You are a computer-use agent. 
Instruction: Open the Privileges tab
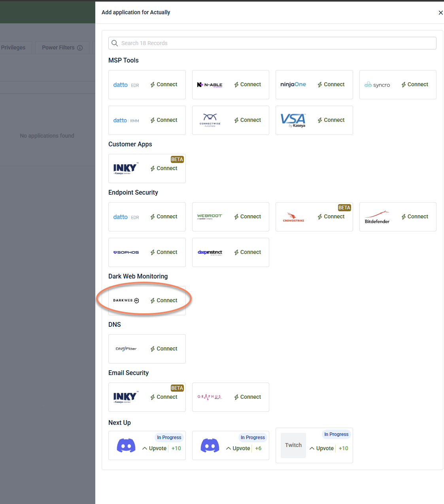click(x=13, y=47)
